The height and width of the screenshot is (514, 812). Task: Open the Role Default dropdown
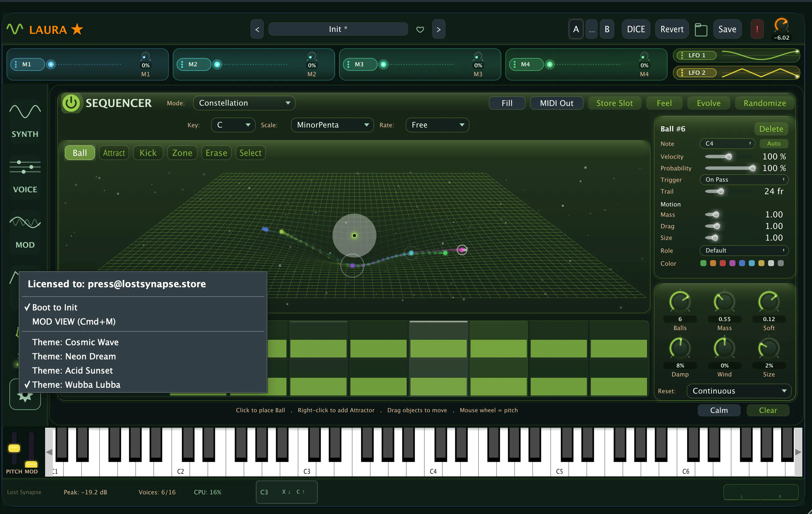744,251
